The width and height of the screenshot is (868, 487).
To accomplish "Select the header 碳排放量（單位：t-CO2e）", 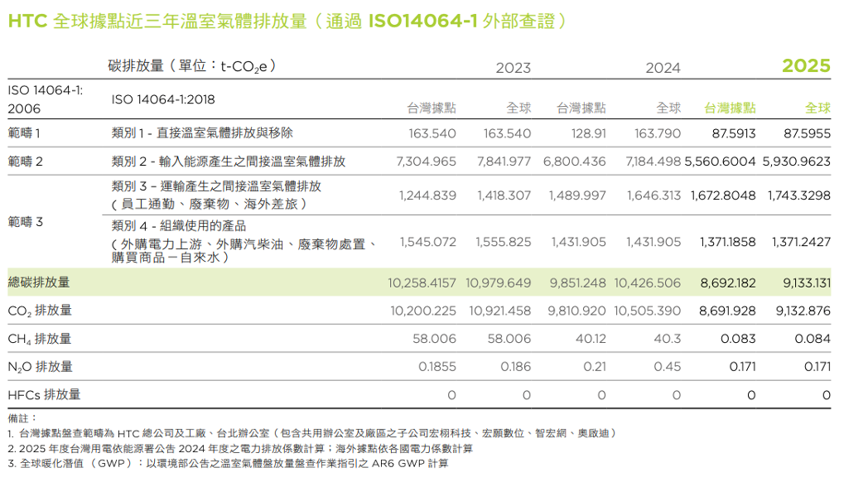I will (x=192, y=66).
